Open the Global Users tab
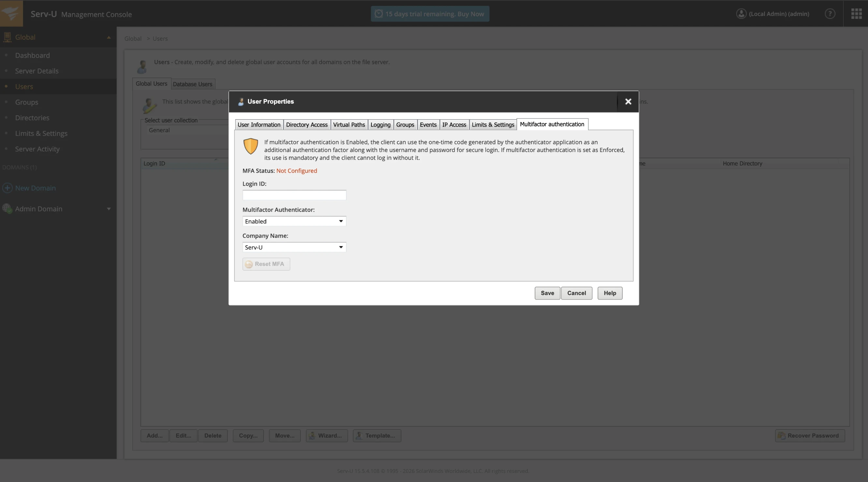 pyautogui.click(x=151, y=83)
